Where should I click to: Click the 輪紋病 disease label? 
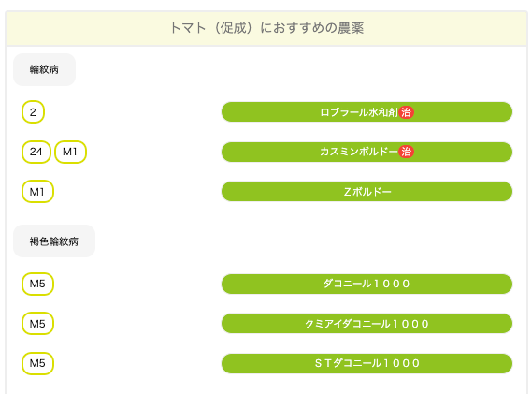click(x=44, y=69)
